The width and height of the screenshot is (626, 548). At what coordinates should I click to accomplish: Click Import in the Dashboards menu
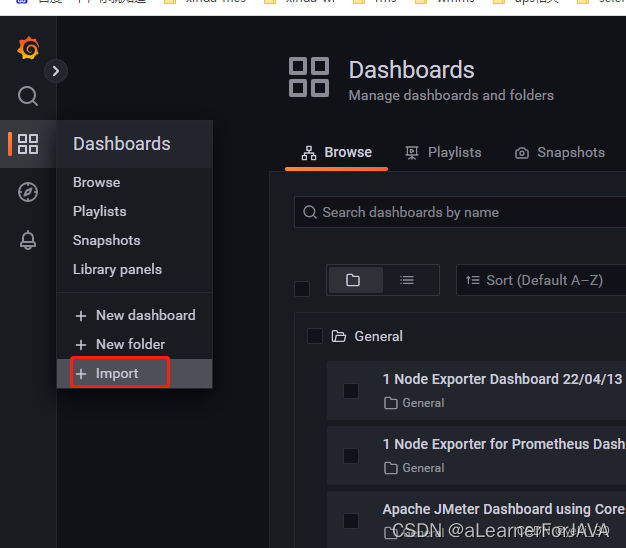[135, 374]
